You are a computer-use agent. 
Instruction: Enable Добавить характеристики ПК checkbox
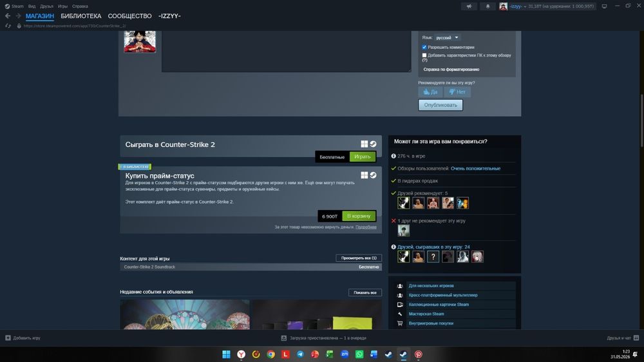[x=424, y=55]
